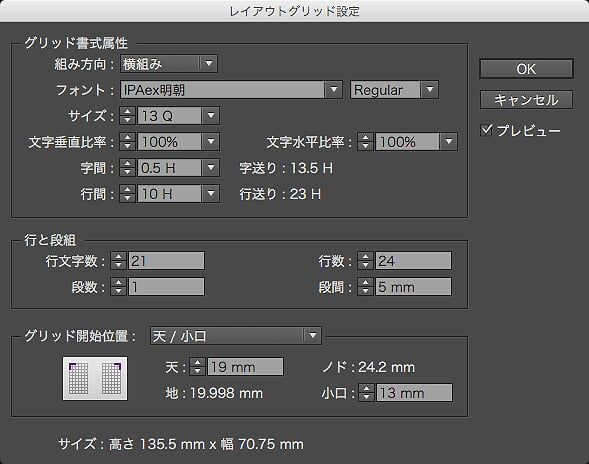
Task: Click the 小口 stepper arrows
Action: click(367, 393)
